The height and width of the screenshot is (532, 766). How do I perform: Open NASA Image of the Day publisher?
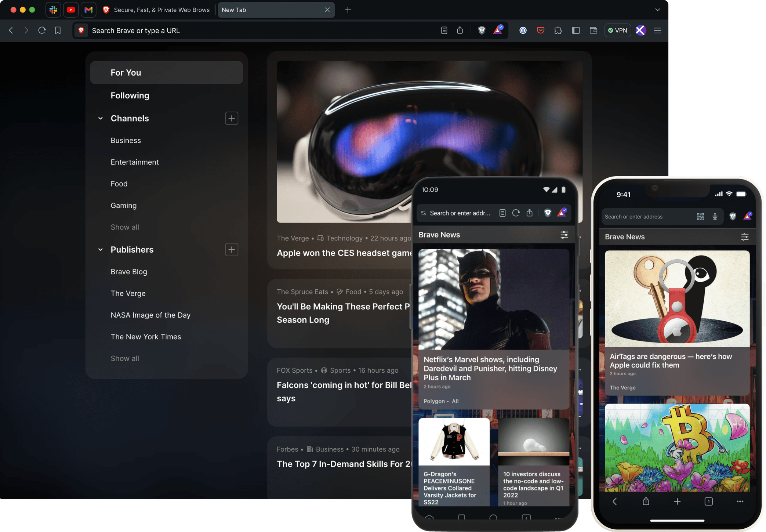click(x=150, y=315)
